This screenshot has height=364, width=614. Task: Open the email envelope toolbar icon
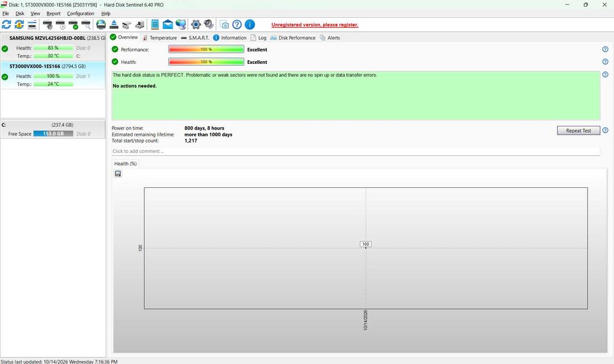[x=168, y=25]
